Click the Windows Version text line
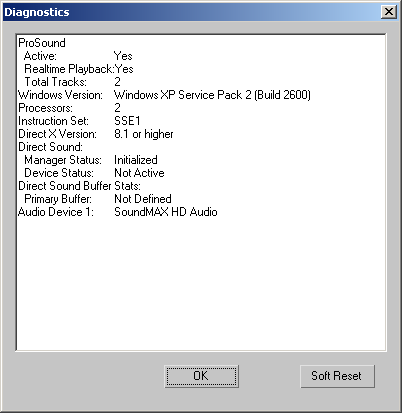This screenshot has height=413, width=402. 164,95
